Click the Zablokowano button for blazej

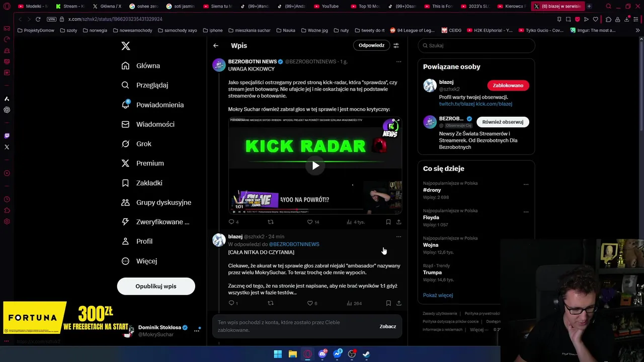pos(508,85)
